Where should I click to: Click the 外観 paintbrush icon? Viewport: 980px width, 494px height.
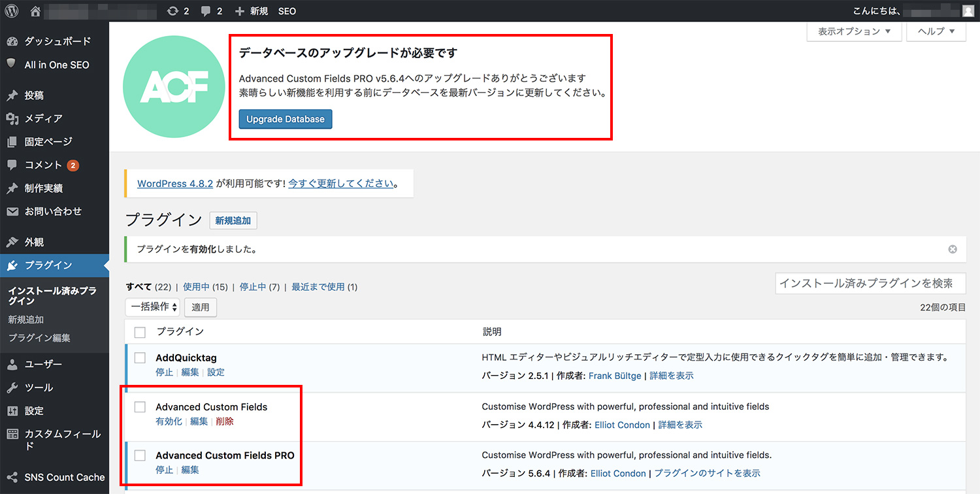tap(12, 242)
